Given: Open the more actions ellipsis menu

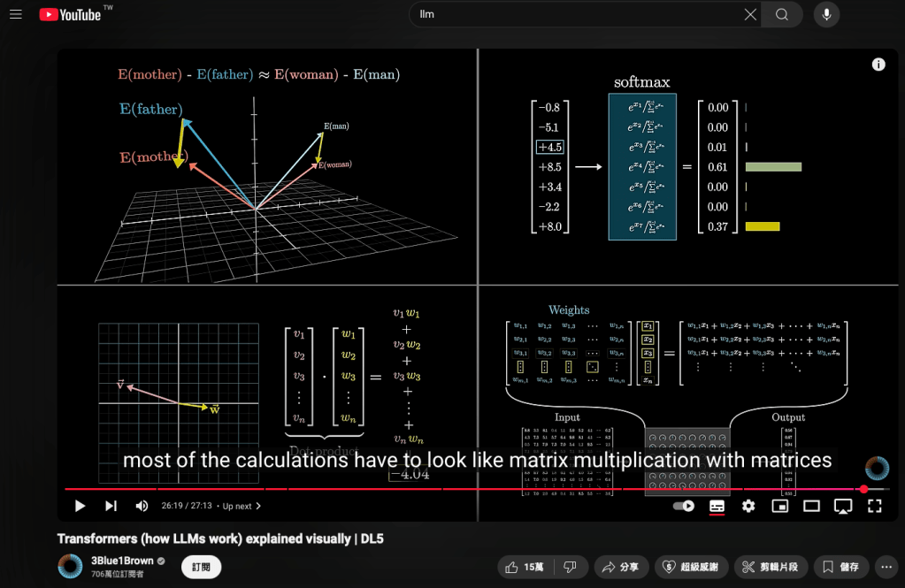Looking at the screenshot, I should point(886,567).
